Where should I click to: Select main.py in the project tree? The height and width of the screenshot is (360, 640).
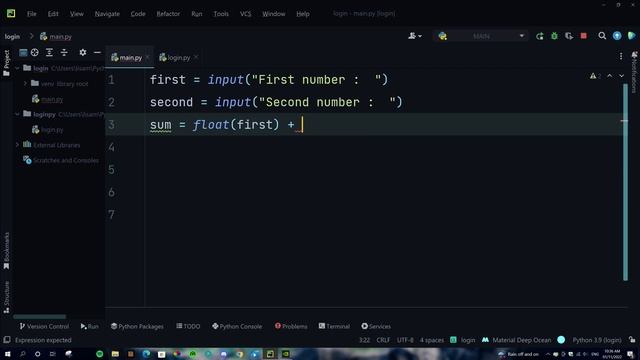[48, 99]
